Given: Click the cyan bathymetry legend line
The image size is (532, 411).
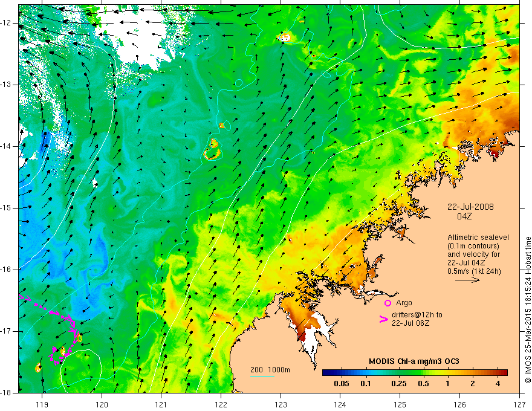Looking at the screenshot, I should pyautogui.click(x=262, y=376).
